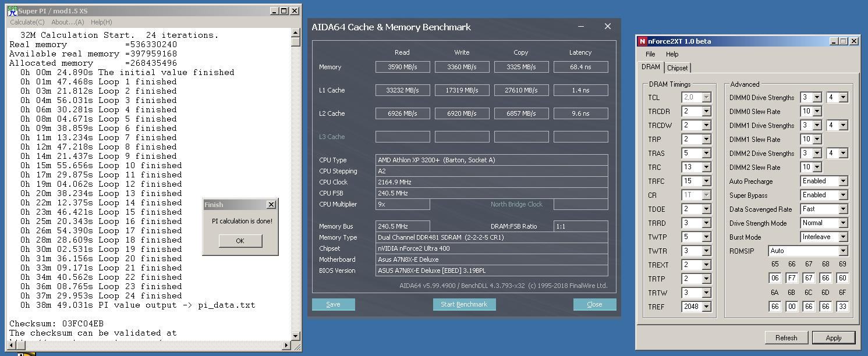Expand the TRCDR dropdown

click(706, 112)
